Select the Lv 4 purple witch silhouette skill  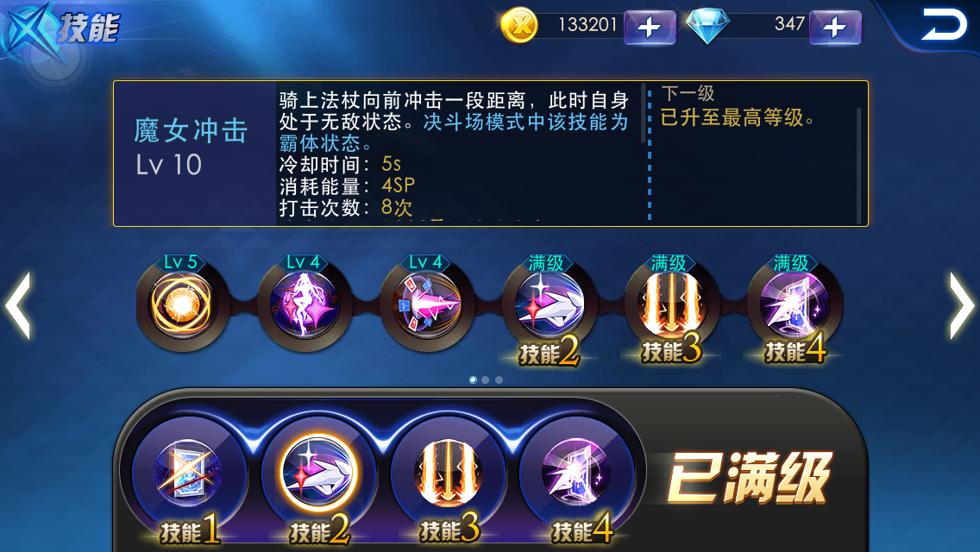[305, 304]
